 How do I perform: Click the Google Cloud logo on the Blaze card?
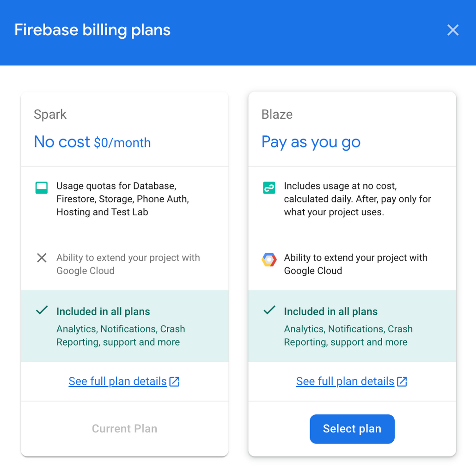coord(269,260)
